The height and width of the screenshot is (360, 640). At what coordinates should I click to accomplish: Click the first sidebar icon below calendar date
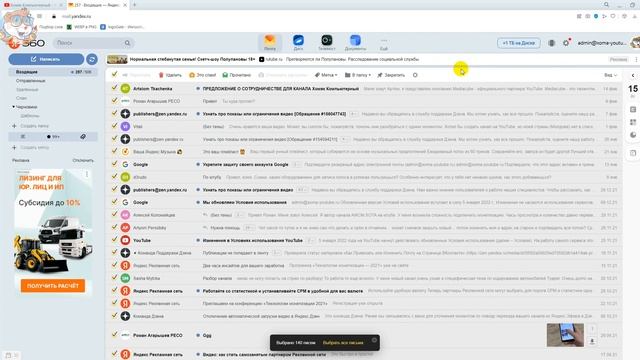point(633,109)
